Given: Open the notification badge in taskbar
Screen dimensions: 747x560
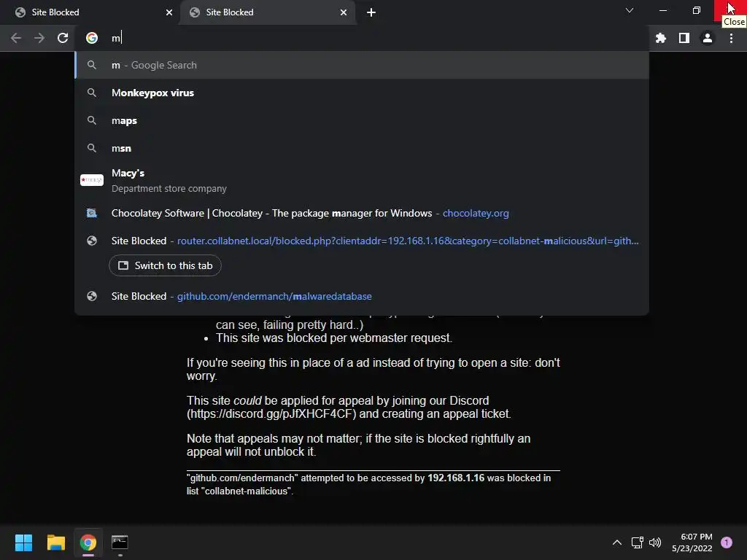Looking at the screenshot, I should click(727, 542).
